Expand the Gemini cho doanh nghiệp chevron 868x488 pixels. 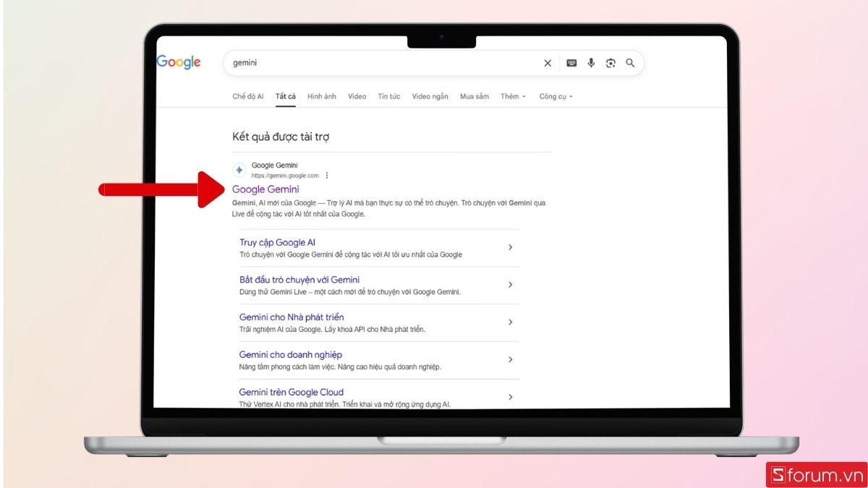[510, 359]
